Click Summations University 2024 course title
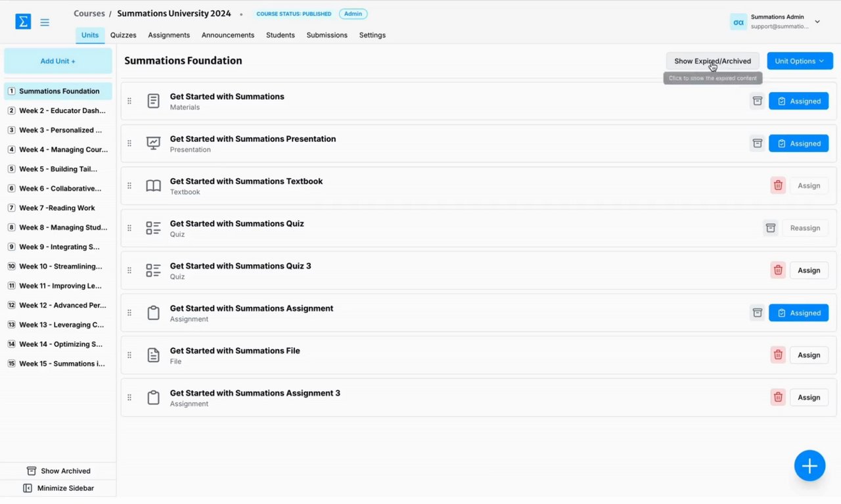The image size is (841, 504). point(174,14)
